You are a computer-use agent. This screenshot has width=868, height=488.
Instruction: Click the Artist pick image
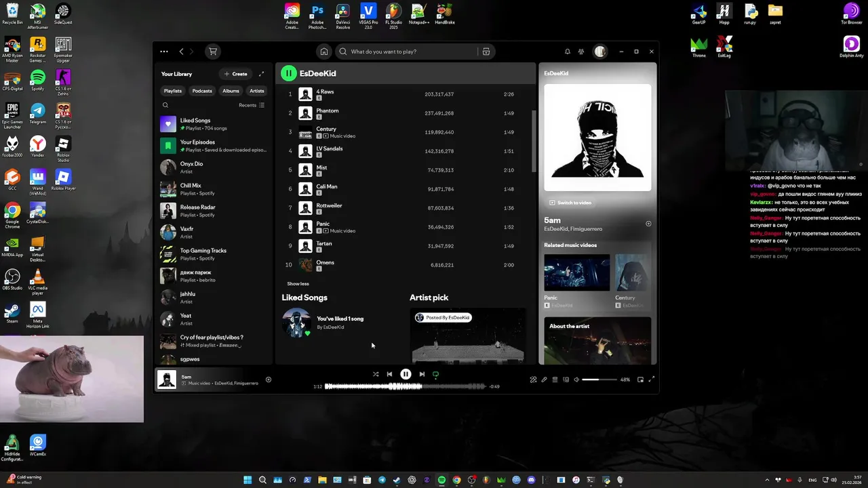click(468, 336)
